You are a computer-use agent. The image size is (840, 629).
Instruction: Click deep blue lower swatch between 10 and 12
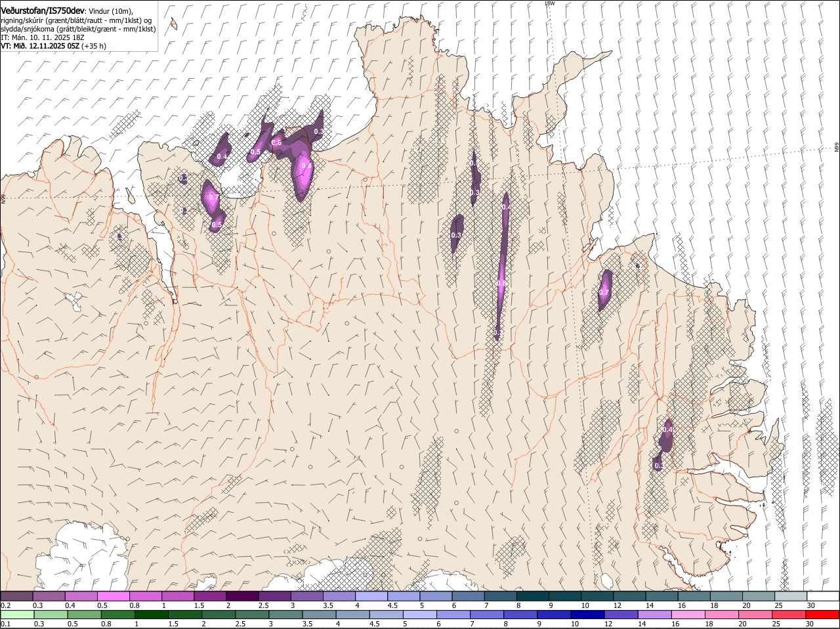587,615
